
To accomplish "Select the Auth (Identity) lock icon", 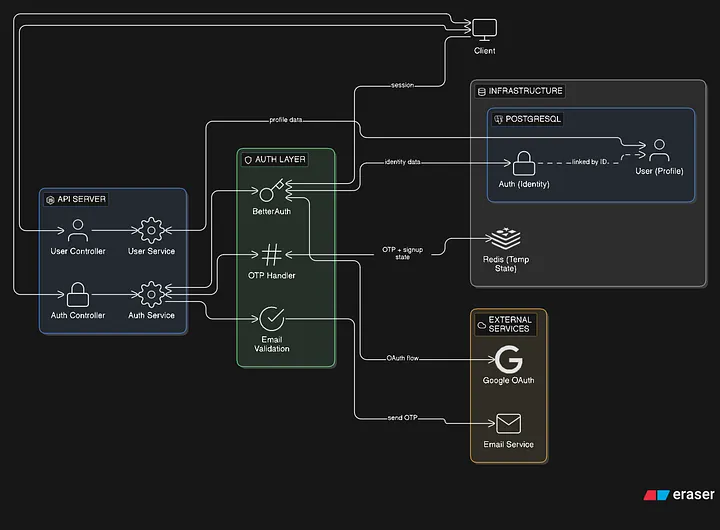I will pos(524,163).
